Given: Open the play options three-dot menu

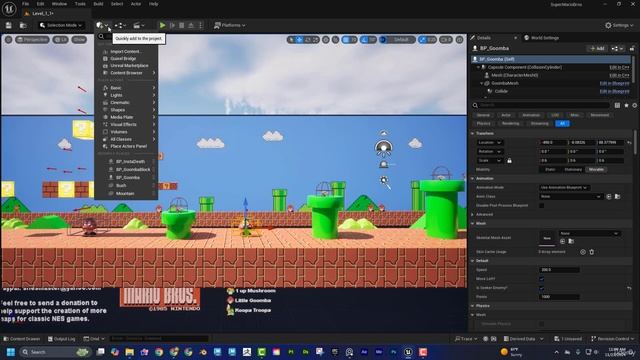Looking at the screenshot, I should (x=200, y=25).
